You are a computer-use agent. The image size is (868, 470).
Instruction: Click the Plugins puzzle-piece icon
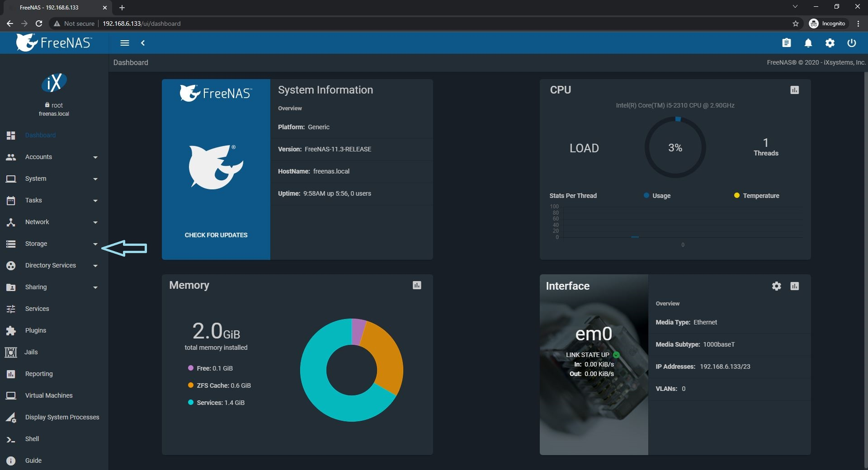pyautogui.click(x=11, y=330)
